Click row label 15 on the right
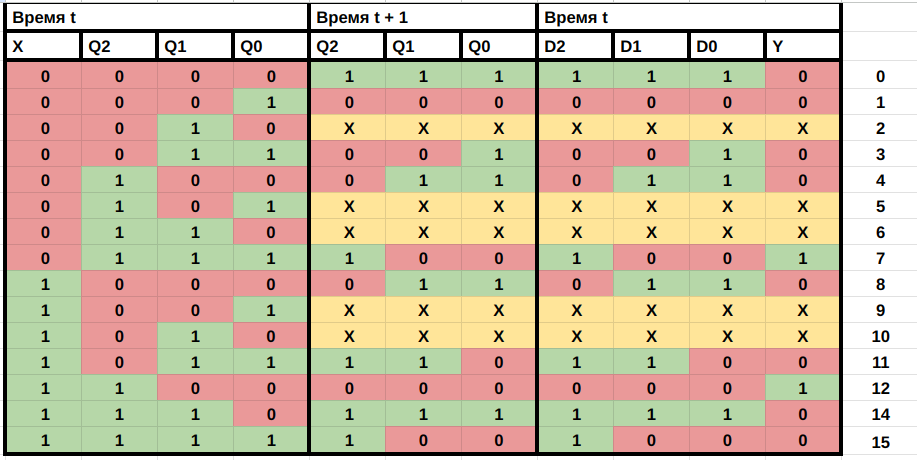The width and height of the screenshot is (917, 460). (x=880, y=440)
